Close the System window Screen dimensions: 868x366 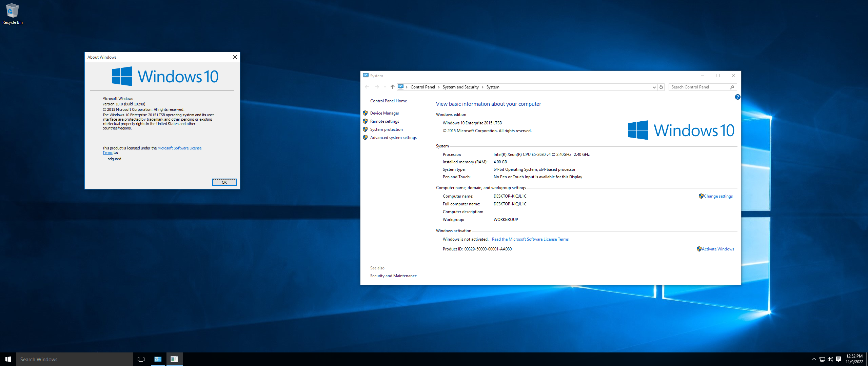(x=733, y=76)
